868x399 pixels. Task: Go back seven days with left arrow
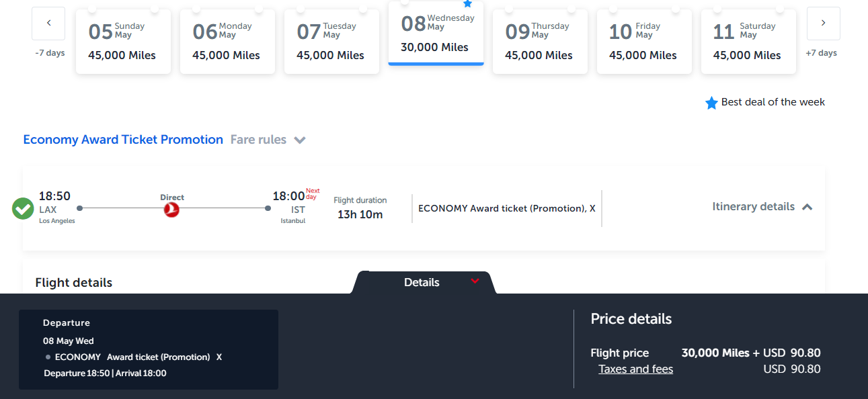point(48,24)
